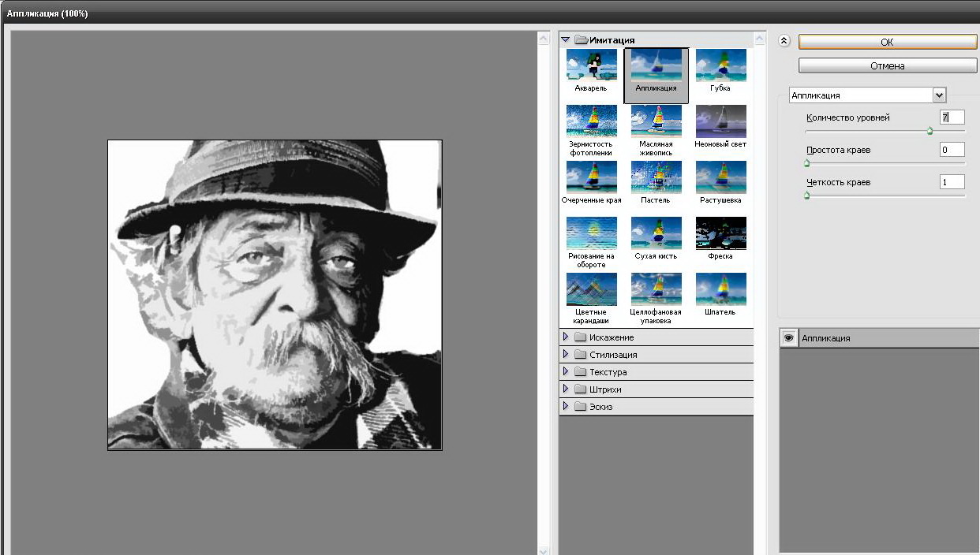
Task: Choose the Рисование на обороте filter
Action: point(591,233)
